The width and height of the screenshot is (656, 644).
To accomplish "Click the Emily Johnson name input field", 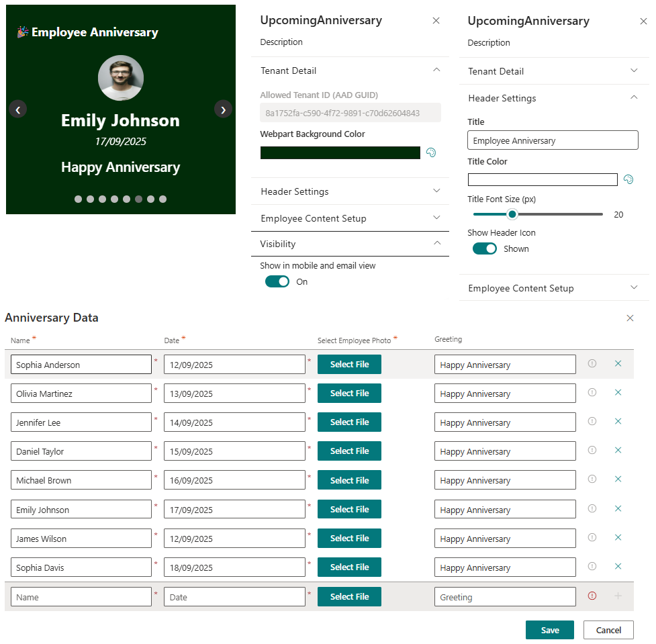I will click(81, 508).
